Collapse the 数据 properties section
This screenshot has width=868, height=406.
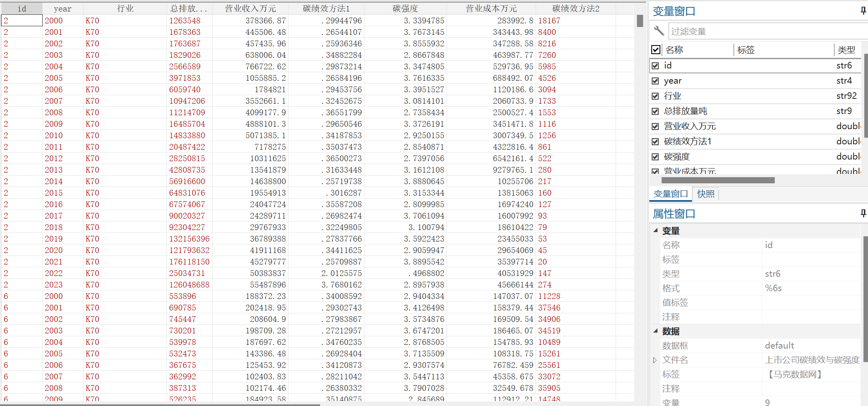pos(655,331)
